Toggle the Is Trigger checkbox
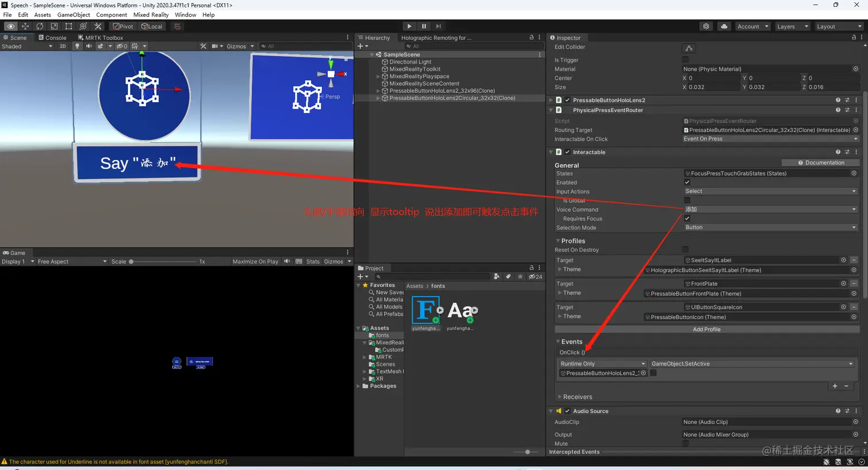The width and height of the screenshot is (868, 470). (x=685, y=60)
